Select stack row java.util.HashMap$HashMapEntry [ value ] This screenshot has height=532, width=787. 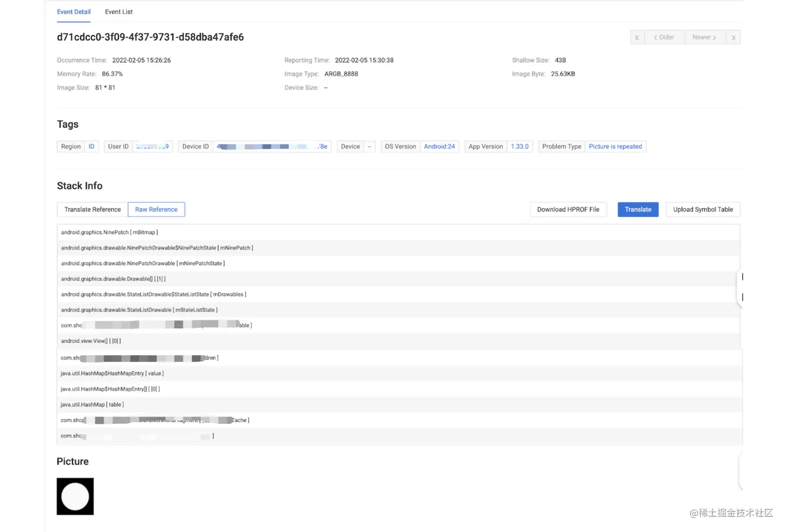click(x=400, y=373)
